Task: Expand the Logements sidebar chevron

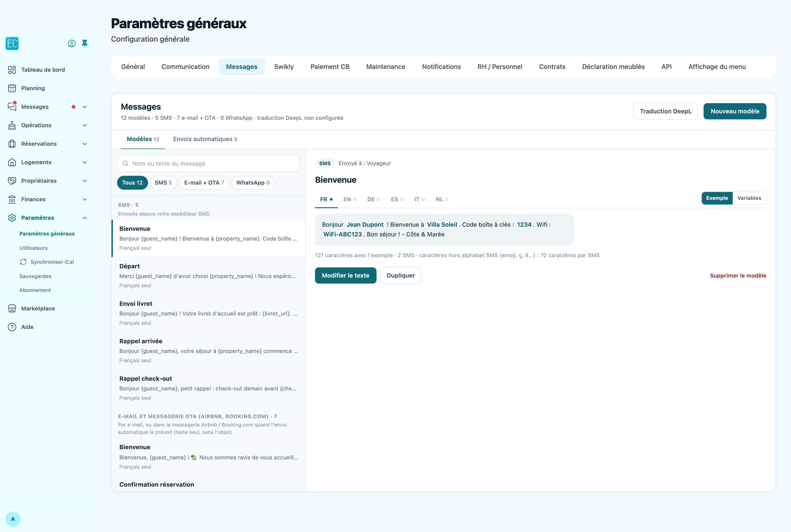Action: 85,162
